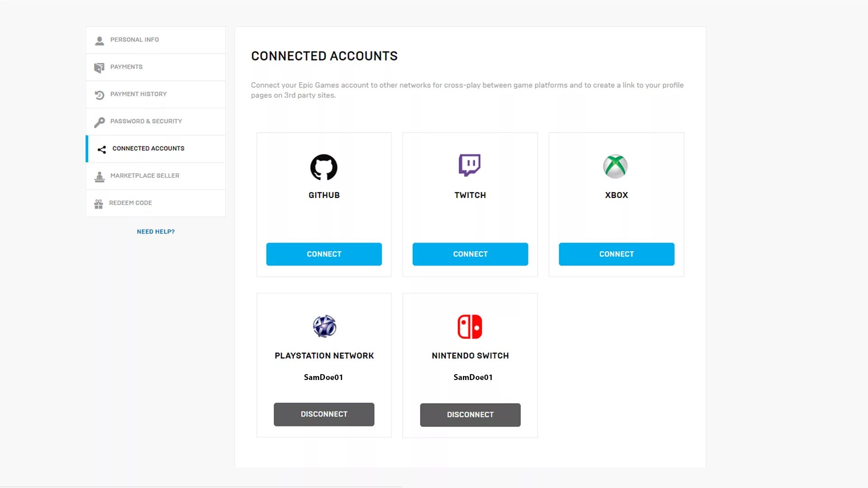Click the Payment History clock icon

coord(99,95)
